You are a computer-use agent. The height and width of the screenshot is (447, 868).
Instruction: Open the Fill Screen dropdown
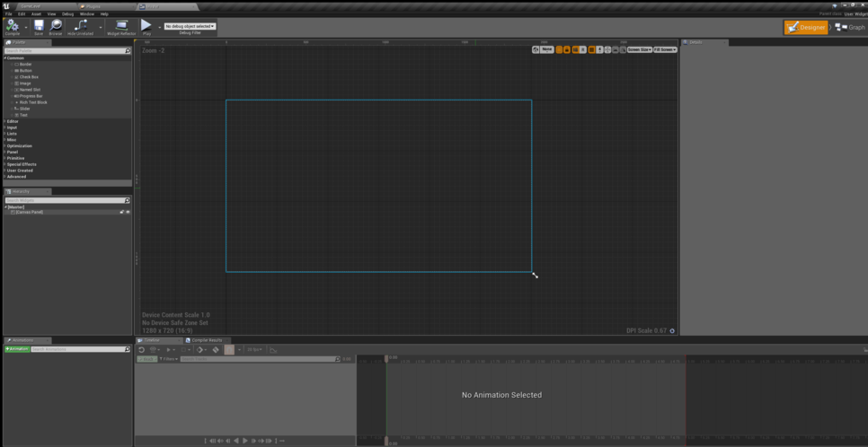(666, 49)
